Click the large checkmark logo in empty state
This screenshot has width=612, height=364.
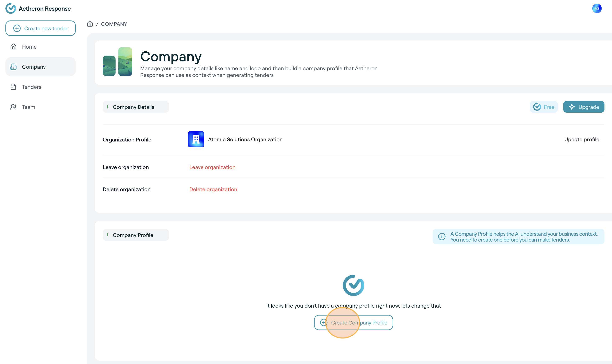click(353, 285)
